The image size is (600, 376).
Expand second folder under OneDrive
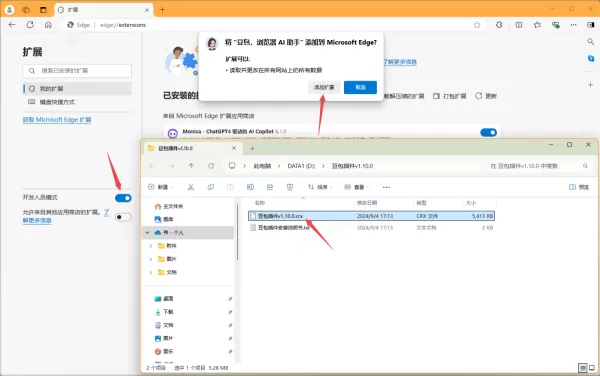coord(151,259)
